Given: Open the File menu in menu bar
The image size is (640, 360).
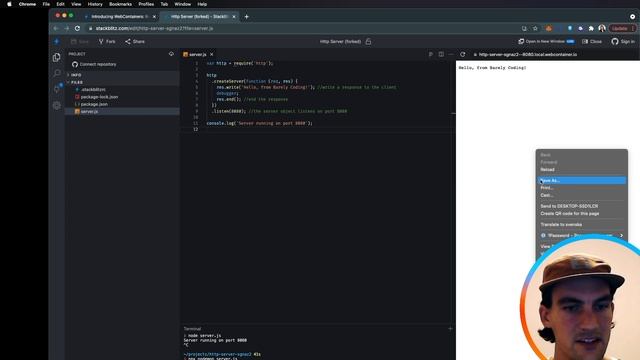Looking at the screenshot, I should pos(46,4).
